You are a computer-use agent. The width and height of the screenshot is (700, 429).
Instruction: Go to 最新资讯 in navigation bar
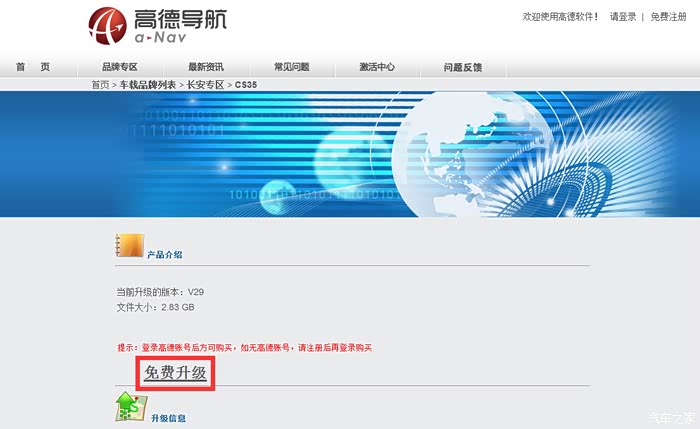click(206, 67)
